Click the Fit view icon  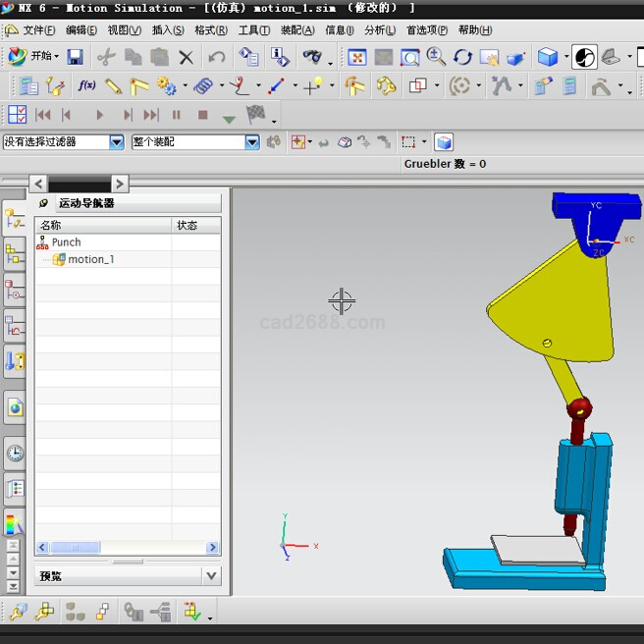[357, 57]
